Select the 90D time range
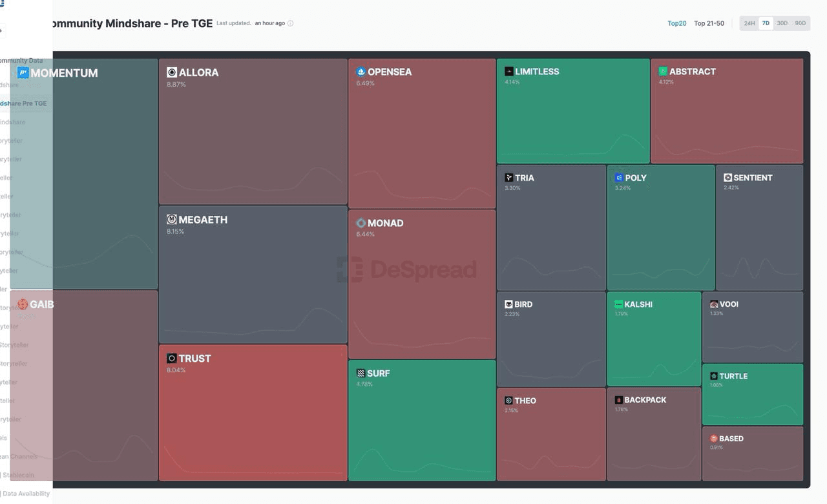Image resolution: width=827 pixels, height=504 pixels. pos(801,23)
